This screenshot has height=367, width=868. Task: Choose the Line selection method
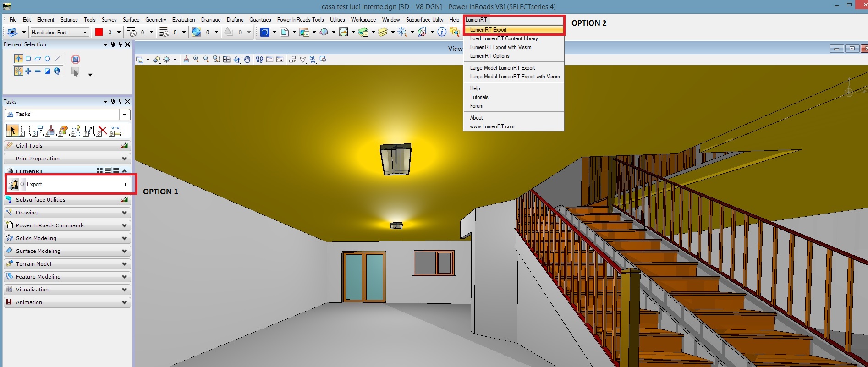point(57,59)
